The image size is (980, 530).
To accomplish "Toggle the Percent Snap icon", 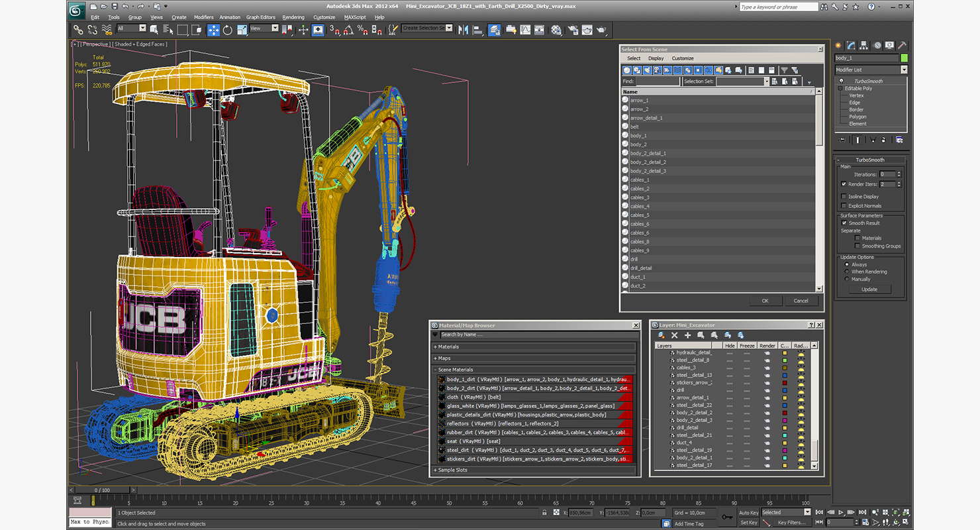I will coord(362,30).
